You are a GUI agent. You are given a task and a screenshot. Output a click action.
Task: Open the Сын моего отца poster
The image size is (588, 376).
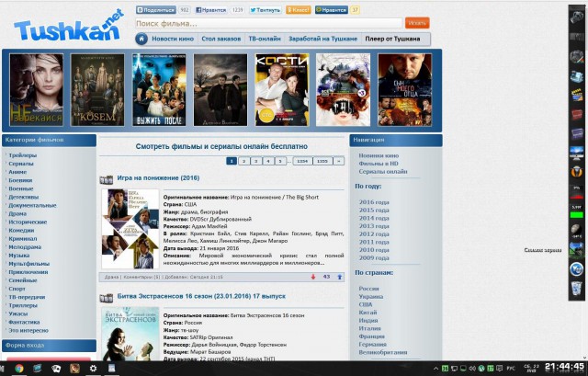404,90
